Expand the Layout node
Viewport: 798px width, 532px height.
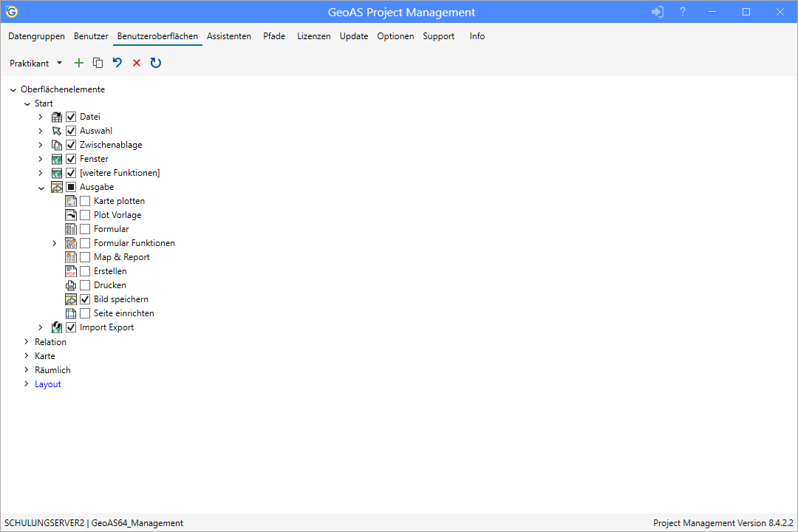[x=27, y=384]
